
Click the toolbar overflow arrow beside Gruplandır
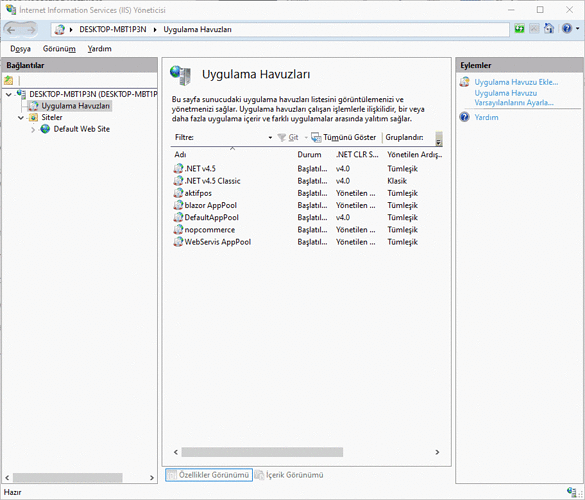click(439, 138)
